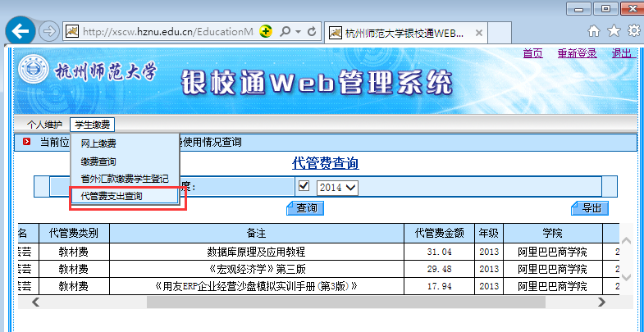Select 代管费支出查询 menu item

coord(112,197)
